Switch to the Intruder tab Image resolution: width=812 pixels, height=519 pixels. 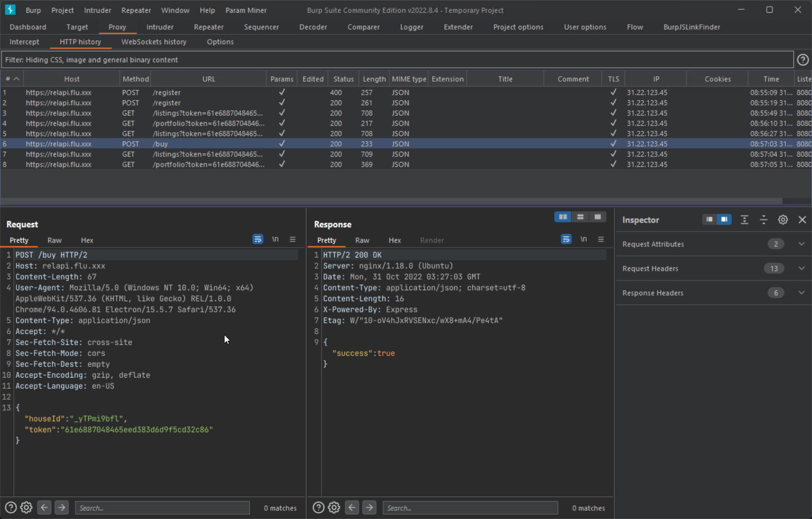[160, 27]
